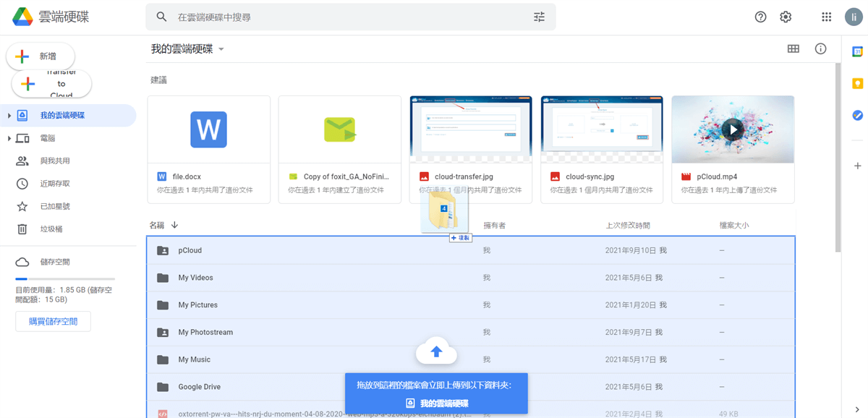Viewport: 868px width, 418px height.
Task: Open 我的雲端硬碟 title dropdown
Action: pos(221,49)
